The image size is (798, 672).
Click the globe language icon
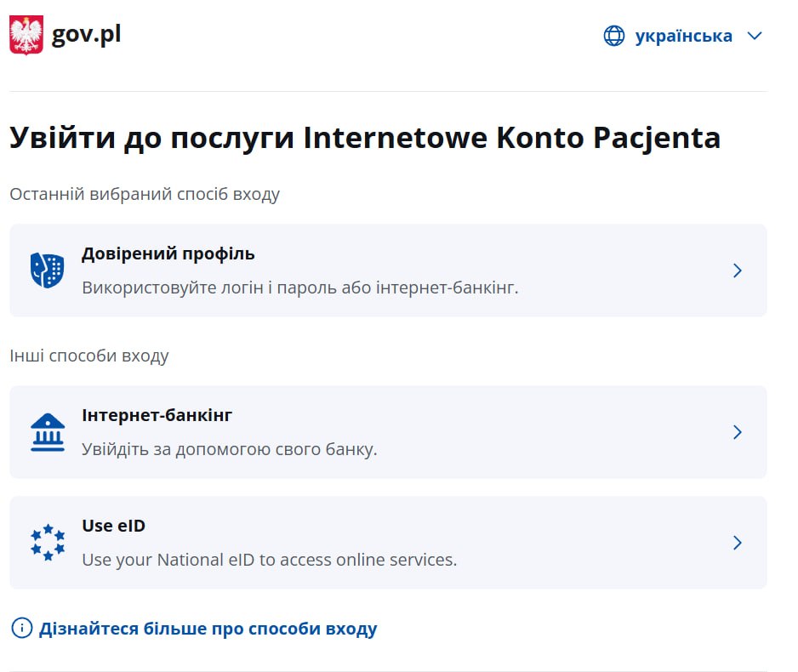(x=613, y=36)
